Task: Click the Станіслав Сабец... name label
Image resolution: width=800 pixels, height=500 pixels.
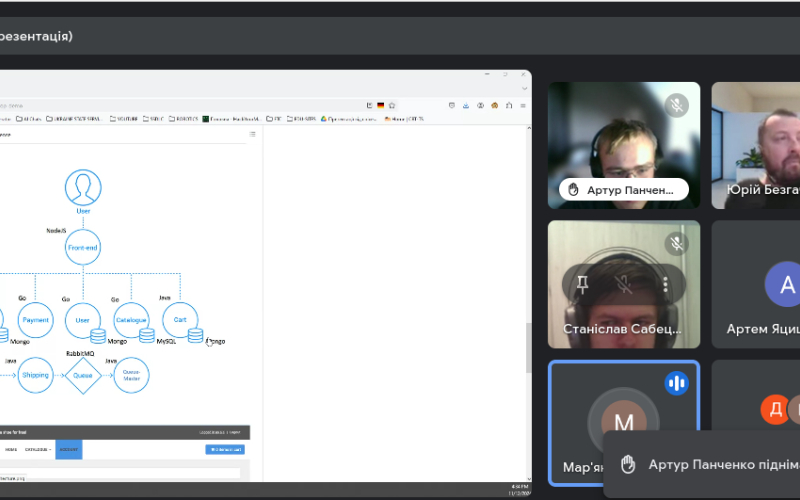Action: [x=622, y=329]
